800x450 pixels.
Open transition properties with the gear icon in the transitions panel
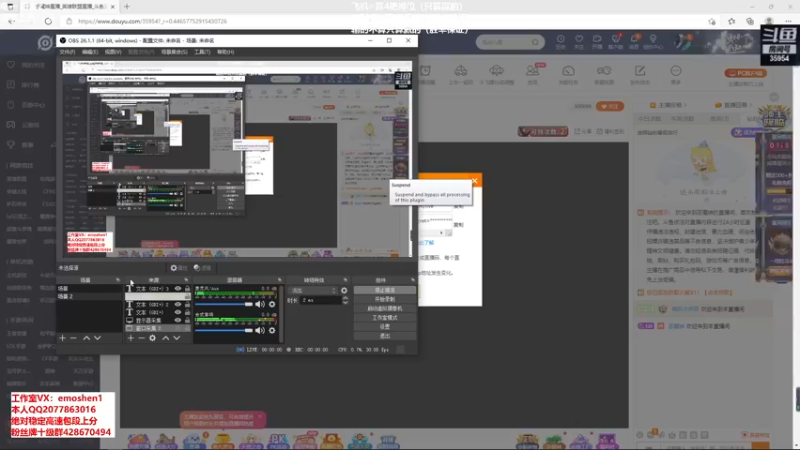coord(344,290)
